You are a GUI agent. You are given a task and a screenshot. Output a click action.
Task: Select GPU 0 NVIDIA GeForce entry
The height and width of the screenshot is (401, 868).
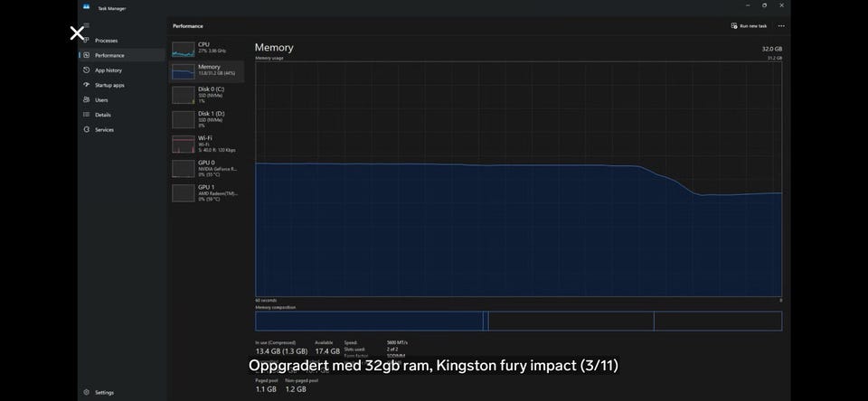[x=206, y=168]
